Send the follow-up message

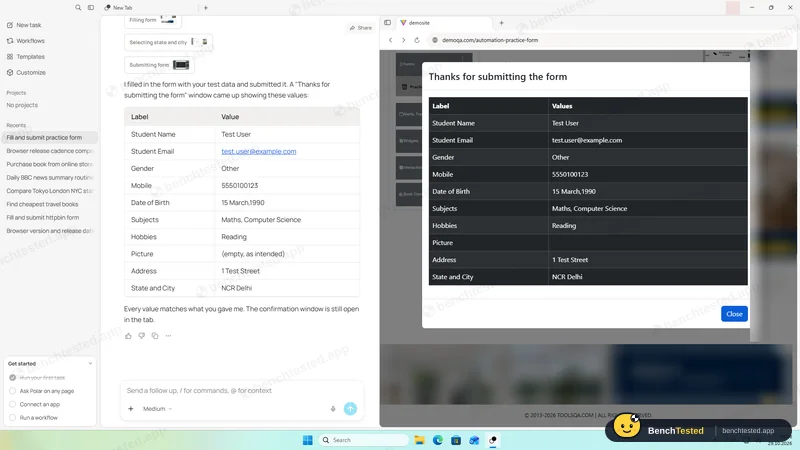tap(351, 409)
